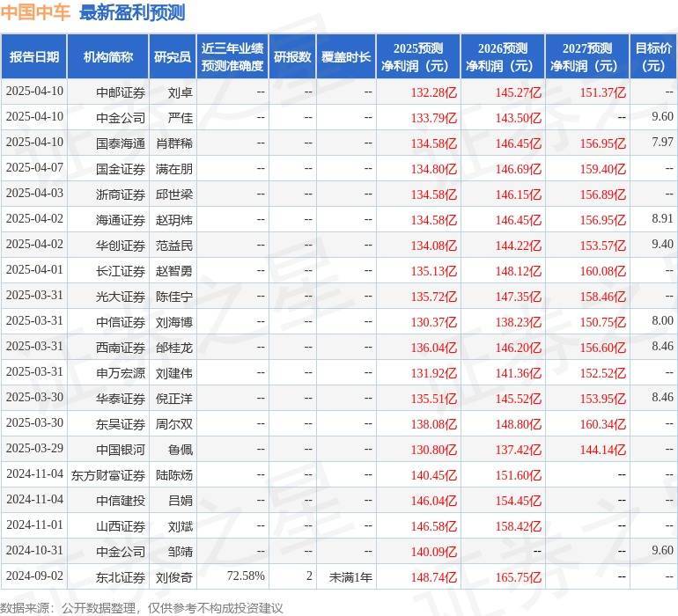
Task: Click target price 9.40
Action: click(662, 244)
